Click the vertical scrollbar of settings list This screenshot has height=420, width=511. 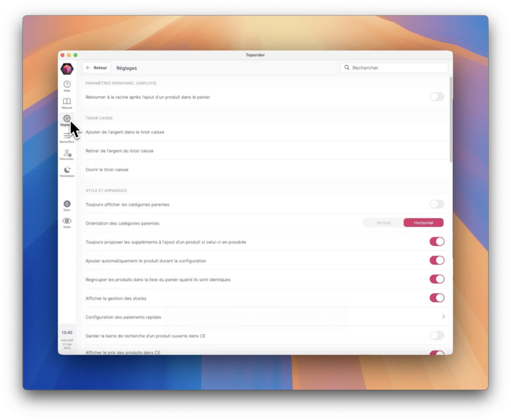[451, 120]
